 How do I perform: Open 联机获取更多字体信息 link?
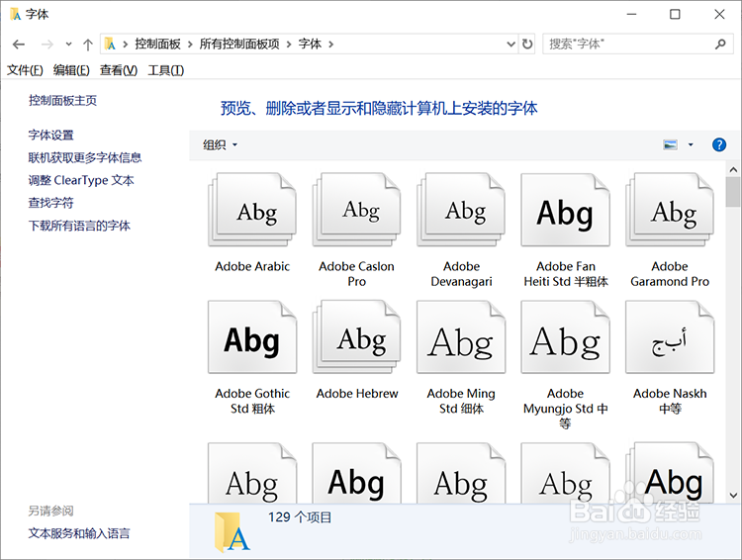point(85,157)
